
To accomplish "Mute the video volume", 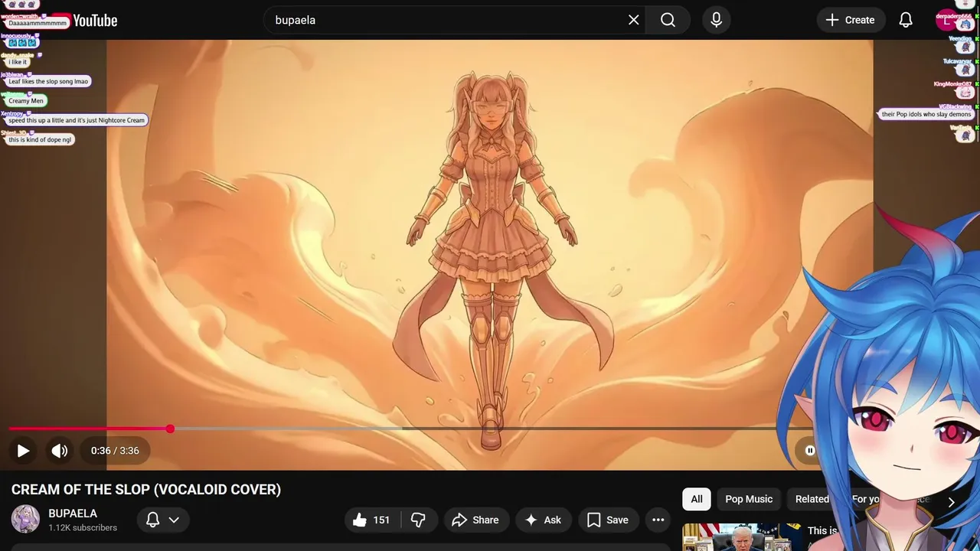I will pyautogui.click(x=59, y=451).
